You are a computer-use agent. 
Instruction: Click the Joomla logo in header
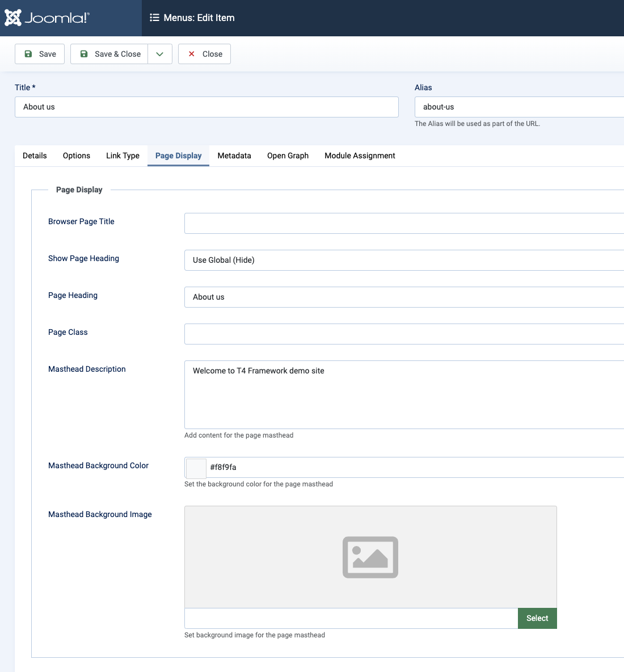point(47,18)
